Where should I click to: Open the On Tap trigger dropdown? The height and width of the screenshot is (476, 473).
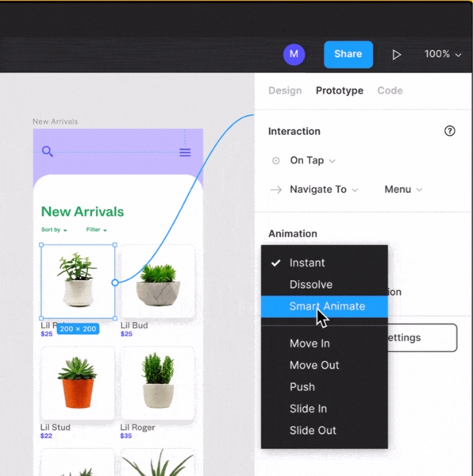click(313, 160)
